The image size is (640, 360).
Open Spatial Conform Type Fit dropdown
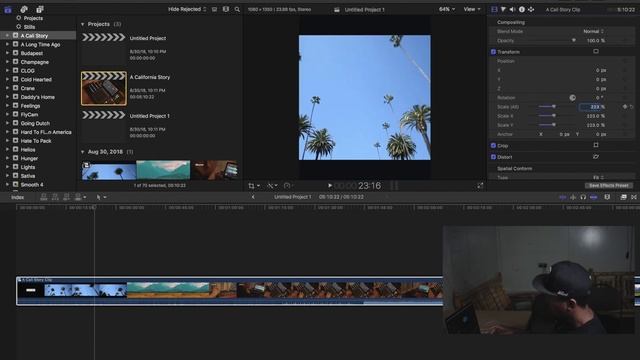(x=598, y=178)
